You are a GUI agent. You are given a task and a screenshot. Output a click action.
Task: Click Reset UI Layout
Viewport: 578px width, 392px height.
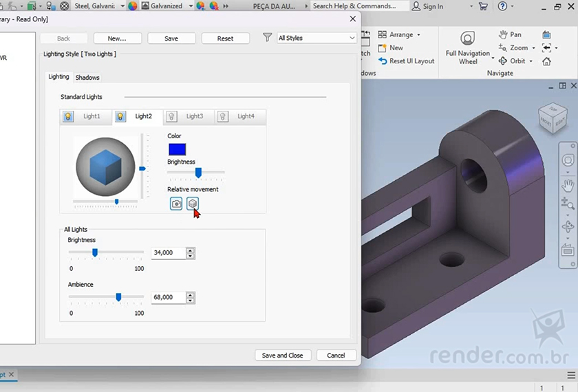(406, 61)
